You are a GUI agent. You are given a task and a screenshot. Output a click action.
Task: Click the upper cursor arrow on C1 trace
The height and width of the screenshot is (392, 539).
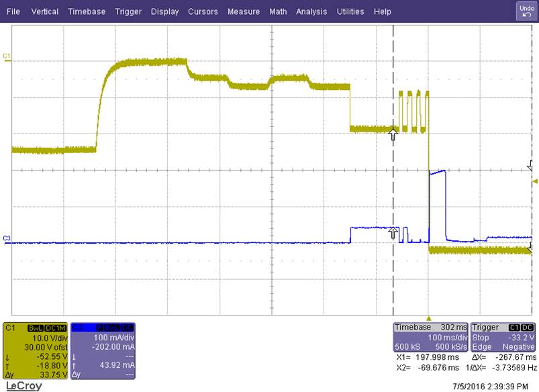393,134
